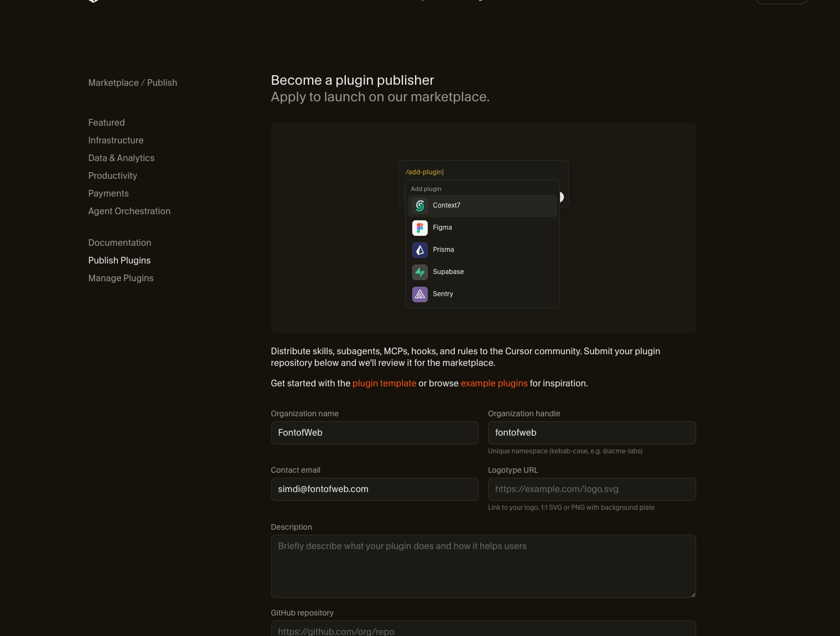Open the example plugins link
The image size is (840, 636).
pos(494,383)
